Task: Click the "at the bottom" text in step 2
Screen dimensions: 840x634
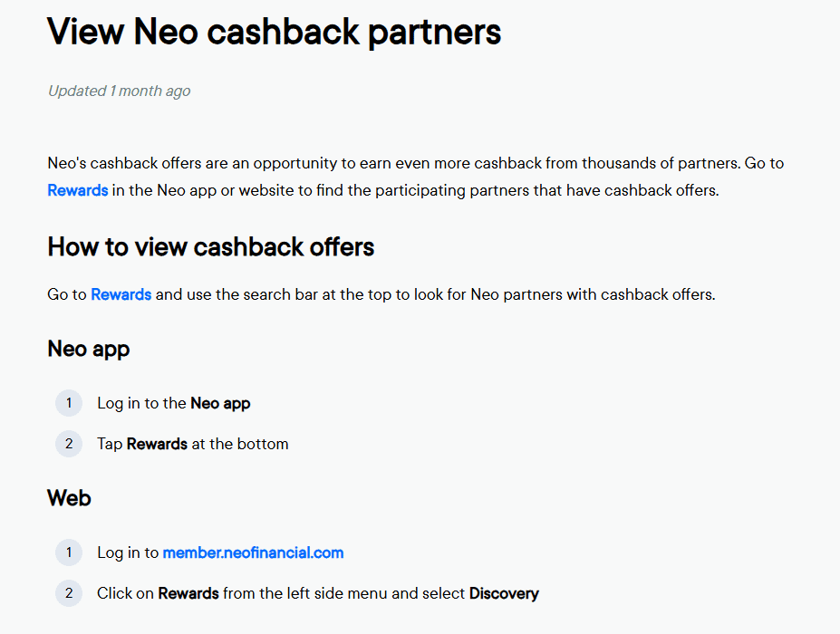Action: 240,444
